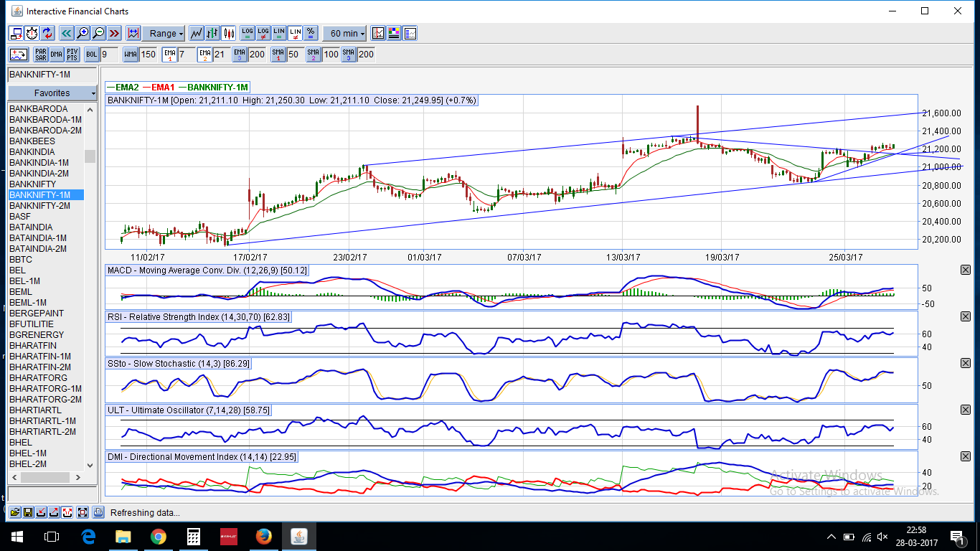Screen dimensions: 980x551
Task: Click the import tray icon, down-left arrow
Action: pos(41,512)
